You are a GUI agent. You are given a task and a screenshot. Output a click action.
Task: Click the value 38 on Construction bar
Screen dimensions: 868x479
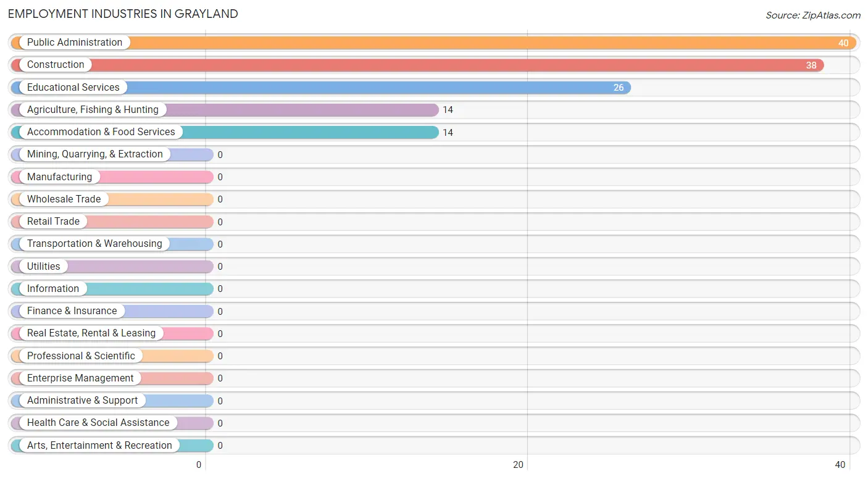coord(811,65)
